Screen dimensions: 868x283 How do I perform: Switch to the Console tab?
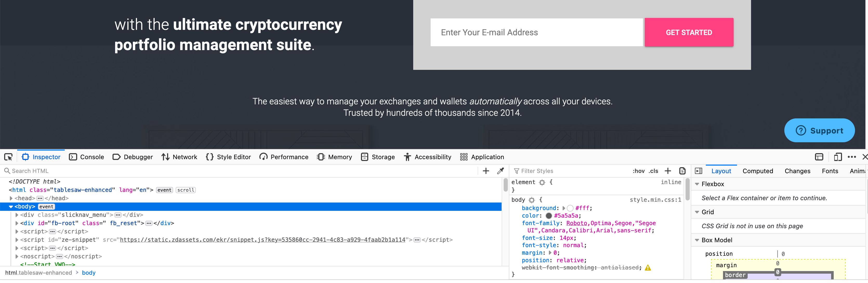click(x=87, y=157)
